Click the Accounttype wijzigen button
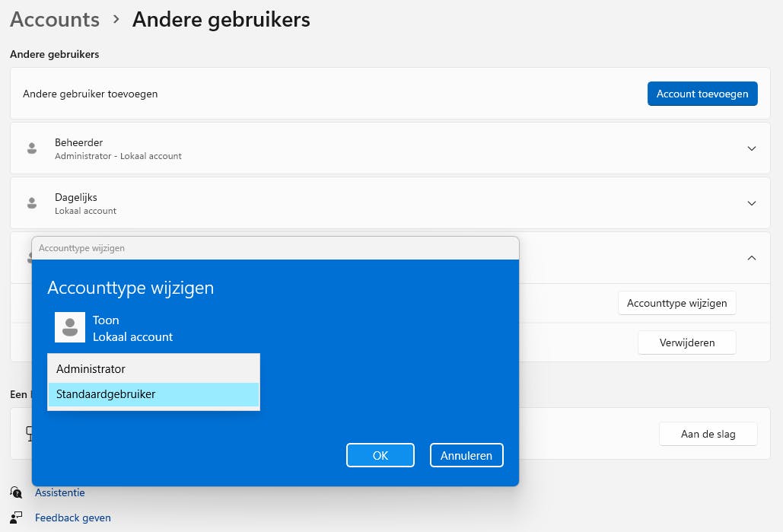783x532 pixels. pyautogui.click(x=676, y=303)
